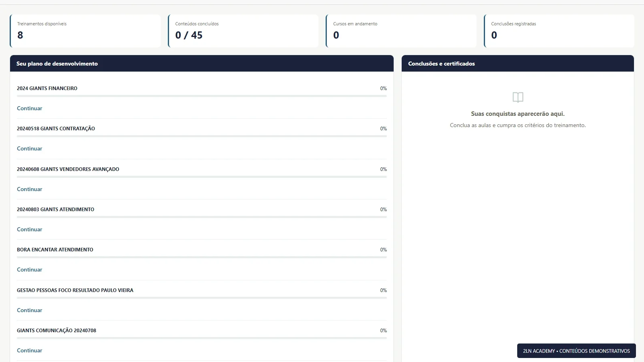This screenshot has width=644, height=362.
Task: Click the 0% value for GESTAO PESSOAS FOCO RESULTADO
Action: (384, 290)
